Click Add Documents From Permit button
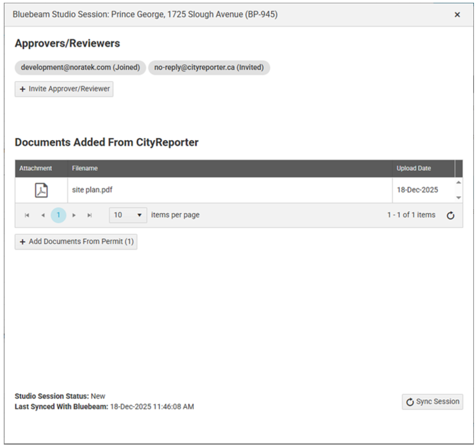476x448 pixels. [x=76, y=242]
